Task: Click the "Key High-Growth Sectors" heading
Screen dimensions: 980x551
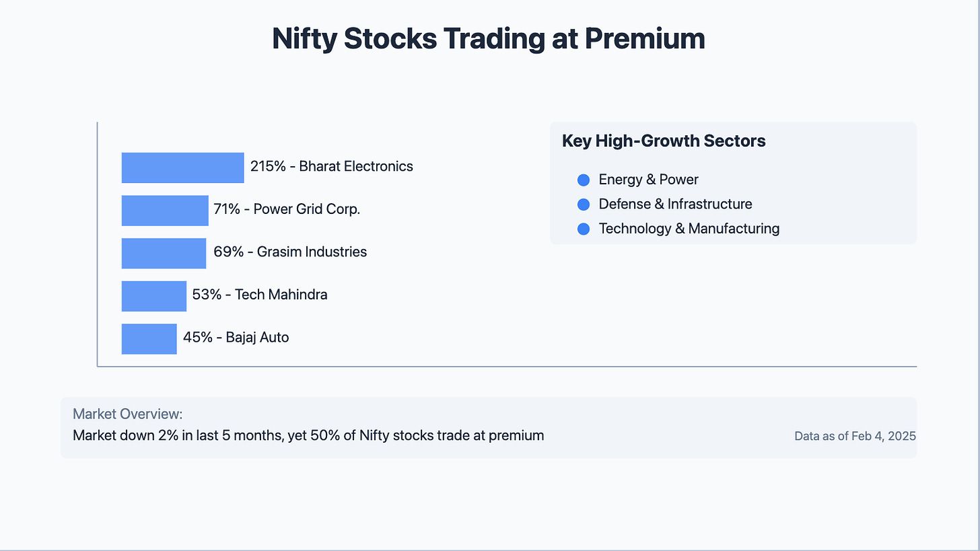Action: 664,141
